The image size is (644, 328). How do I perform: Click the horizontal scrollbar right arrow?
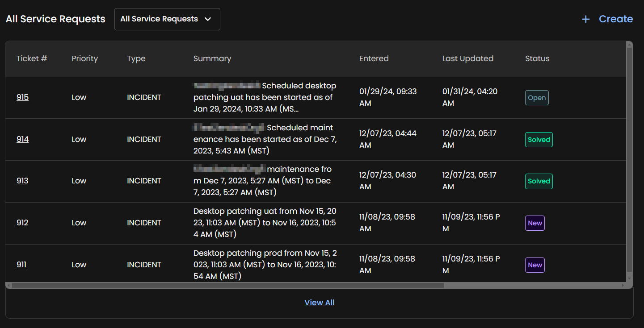(x=623, y=285)
